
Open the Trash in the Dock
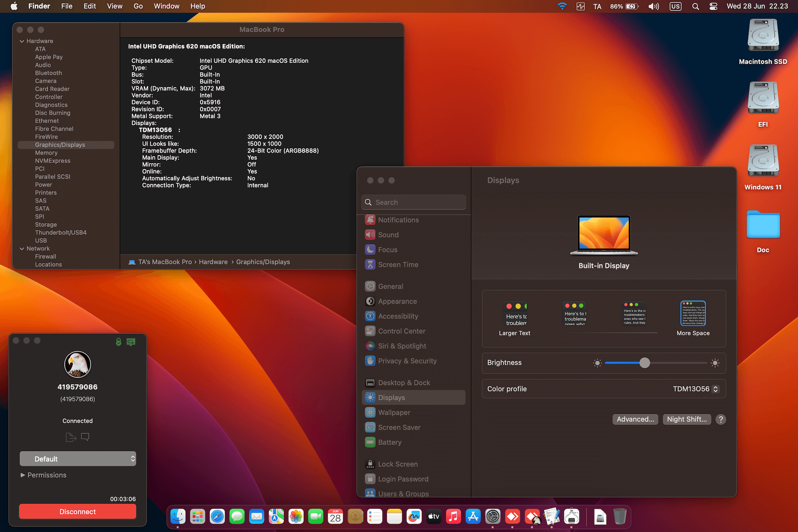[620, 517]
